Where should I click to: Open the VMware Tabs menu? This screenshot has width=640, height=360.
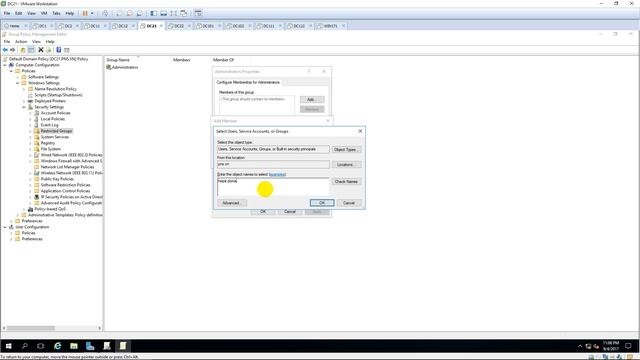click(56, 13)
